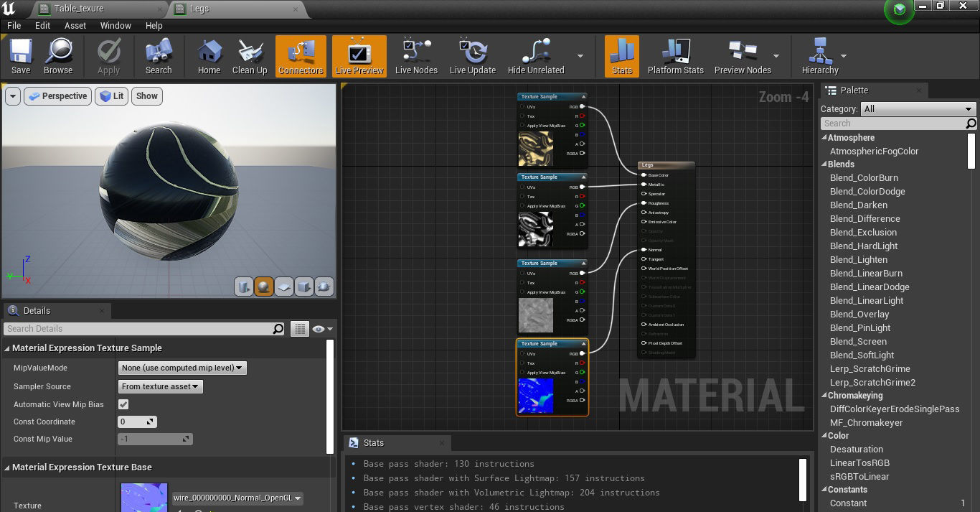980x512 pixels.
Task: Open Details view options eye icon
Action: [323, 329]
